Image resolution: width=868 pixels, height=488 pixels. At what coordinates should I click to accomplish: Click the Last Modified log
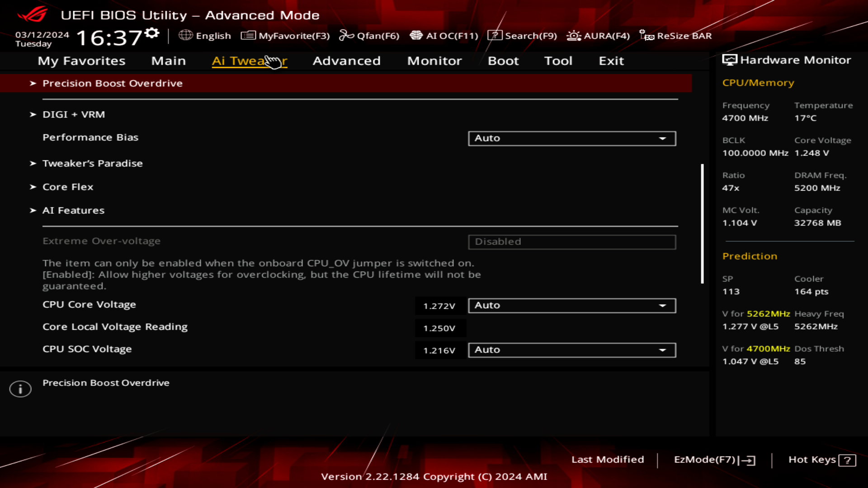[x=608, y=460]
